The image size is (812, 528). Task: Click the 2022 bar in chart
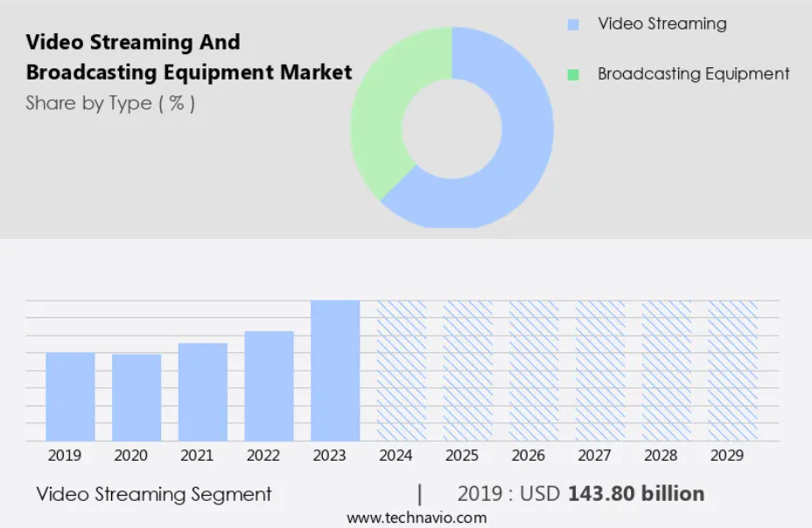tap(269, 386)
